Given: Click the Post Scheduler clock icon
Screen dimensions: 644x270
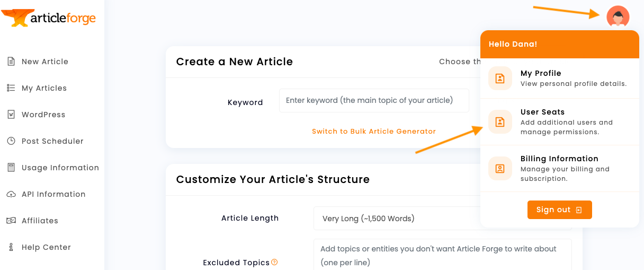Looking at the screenshot, I should (11, 141).
